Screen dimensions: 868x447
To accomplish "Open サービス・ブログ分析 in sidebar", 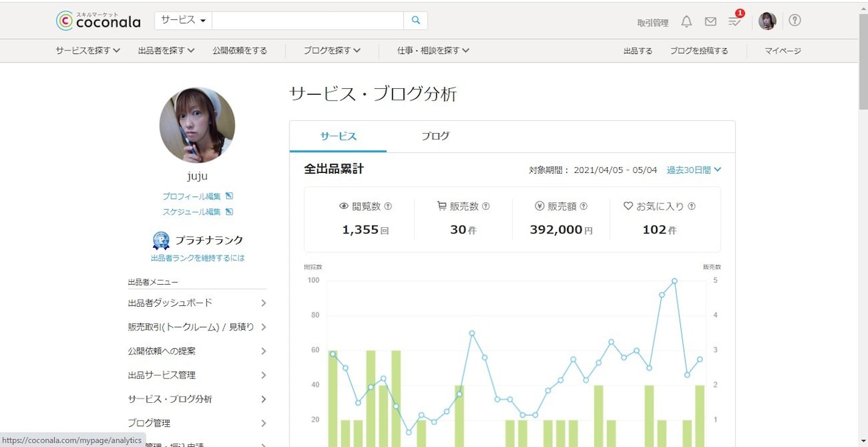I will 197,399.
